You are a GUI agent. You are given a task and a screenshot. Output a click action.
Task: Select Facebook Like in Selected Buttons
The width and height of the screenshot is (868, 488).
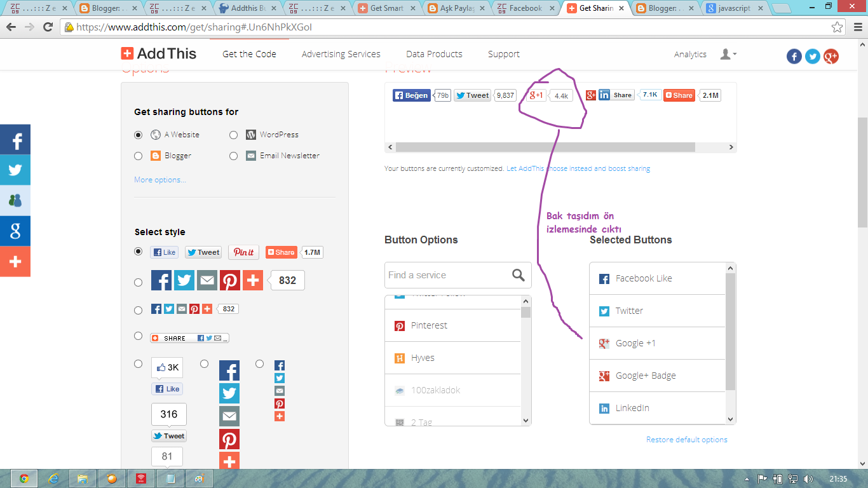coord(657,278)
